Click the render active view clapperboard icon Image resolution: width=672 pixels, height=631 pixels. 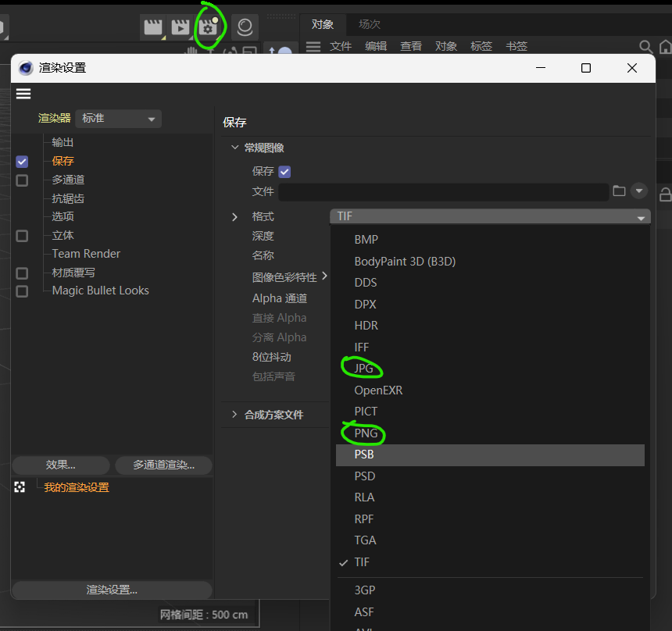tap(153, 27)
